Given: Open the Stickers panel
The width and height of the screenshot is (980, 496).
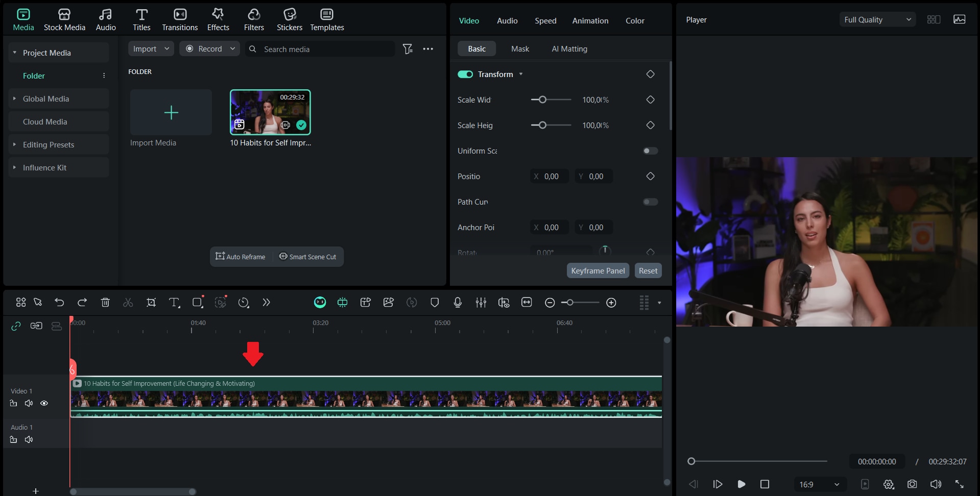Looking at the screenshot, I should coord(290,19).
